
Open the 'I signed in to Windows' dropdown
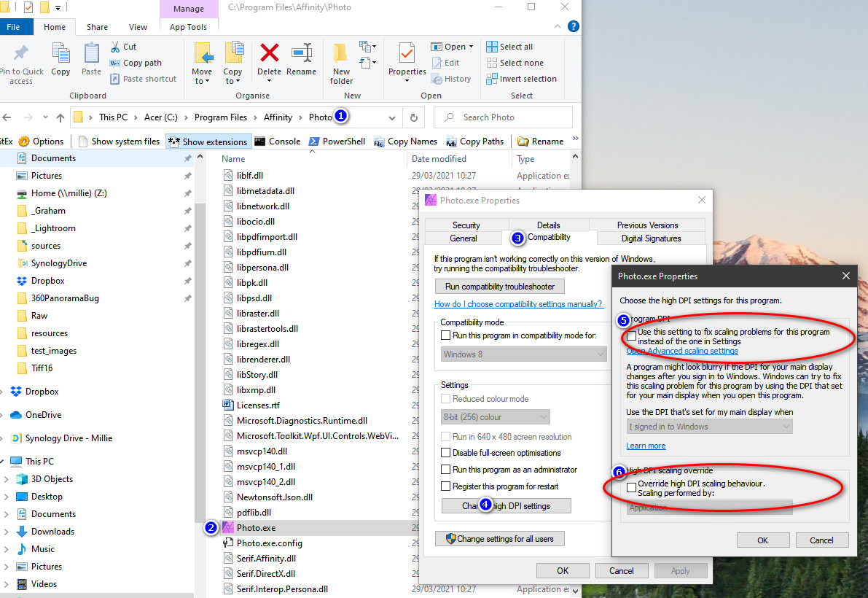pos(709,427)
